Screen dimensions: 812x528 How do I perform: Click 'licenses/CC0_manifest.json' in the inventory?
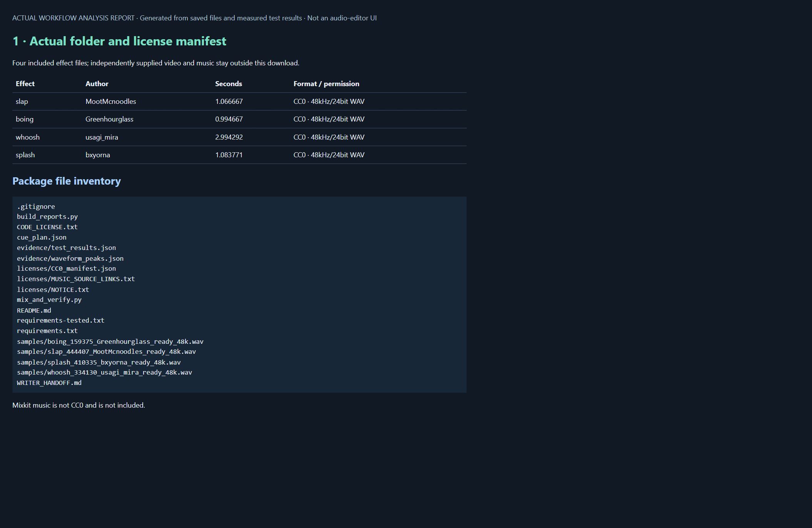66,269
